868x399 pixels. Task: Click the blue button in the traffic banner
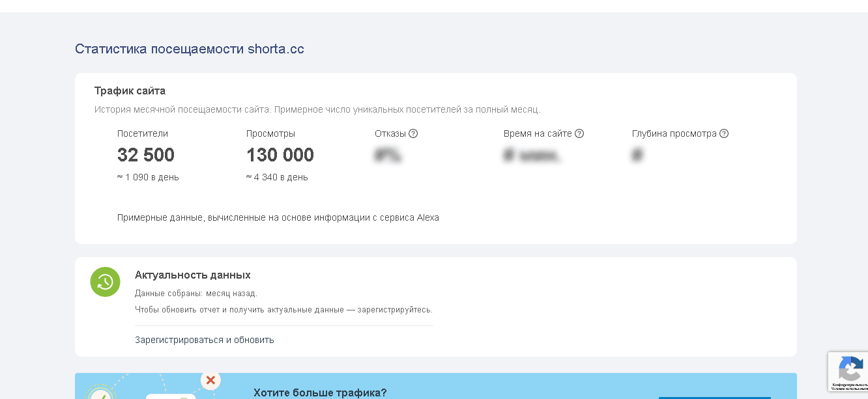(x=714, y=397)
